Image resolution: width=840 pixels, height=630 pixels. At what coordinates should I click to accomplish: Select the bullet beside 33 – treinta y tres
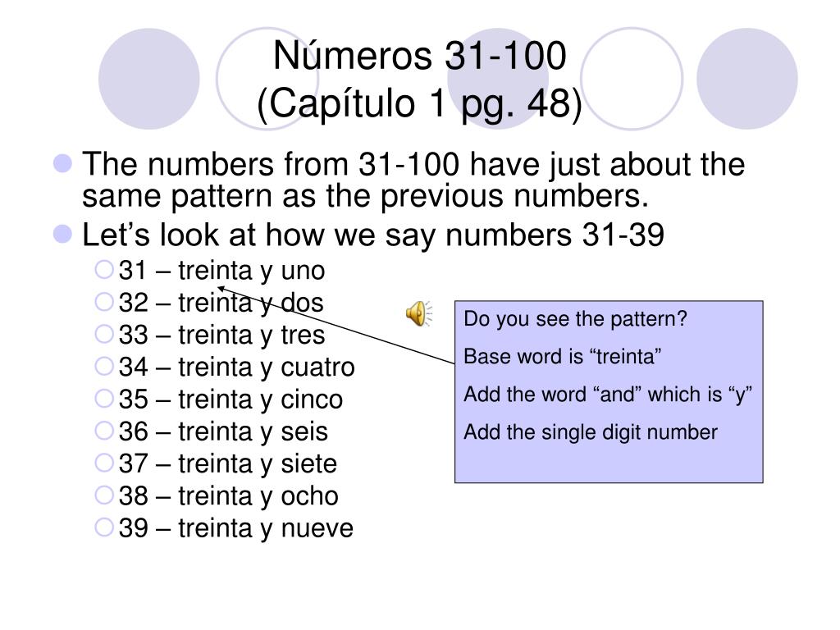tap(104, 334)
